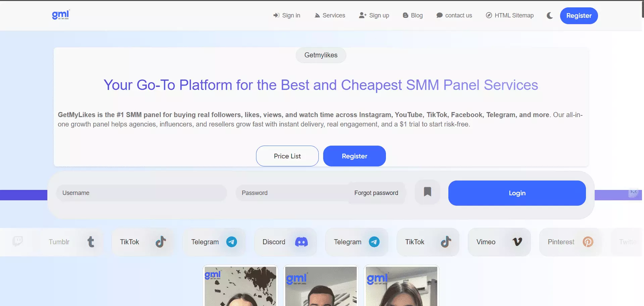Click the Username input field
This screenshot has width=644, height=306.
(x=141, y=193)
